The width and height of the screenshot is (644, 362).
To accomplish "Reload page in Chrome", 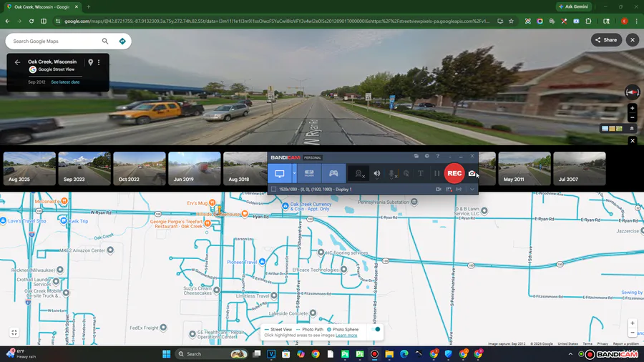I will pyautogui.click(x=31, y=21).
